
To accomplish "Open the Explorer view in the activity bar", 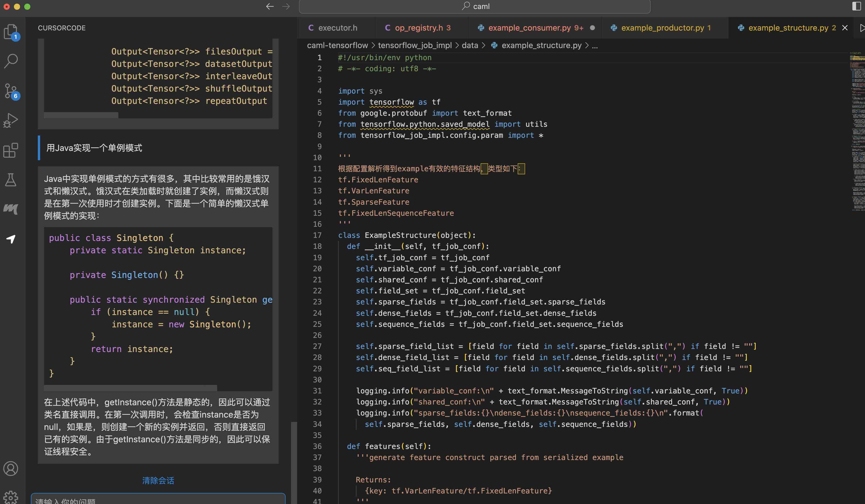I will (11, 32).
